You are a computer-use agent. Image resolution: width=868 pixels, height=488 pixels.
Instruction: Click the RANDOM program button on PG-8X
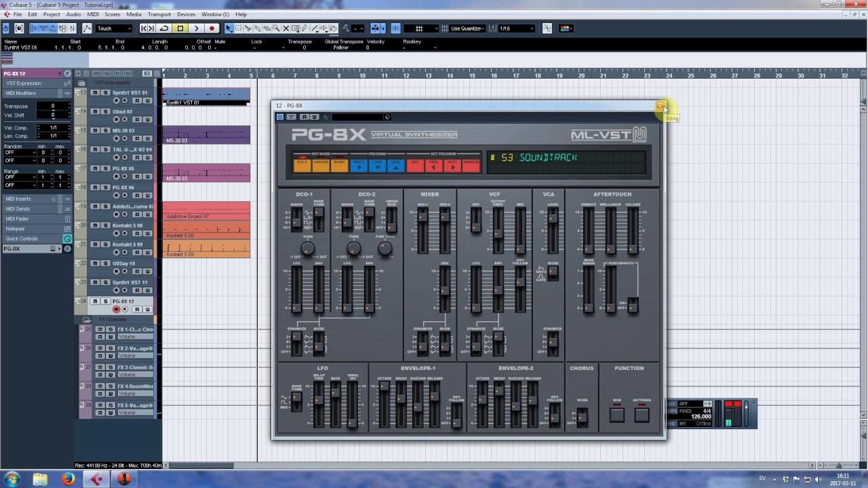tap(471, 166)
